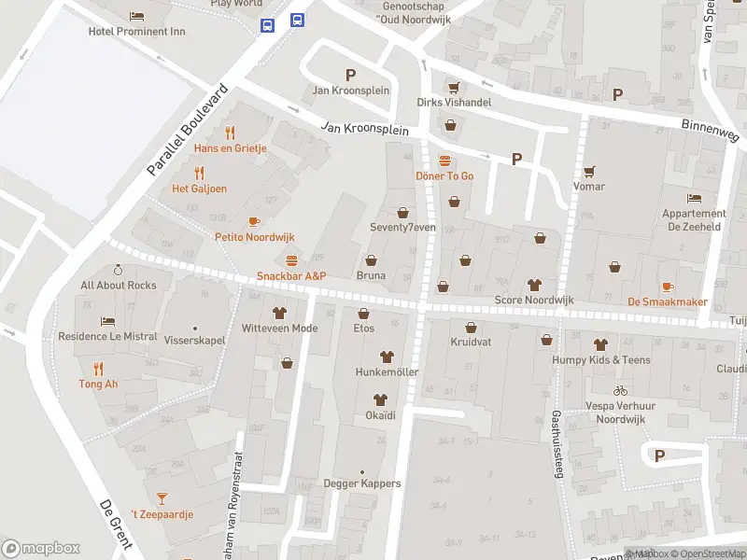The image size is (747, 560).
Task: Click the De Smaakmaker café cup icon
Action: point(667,287)
